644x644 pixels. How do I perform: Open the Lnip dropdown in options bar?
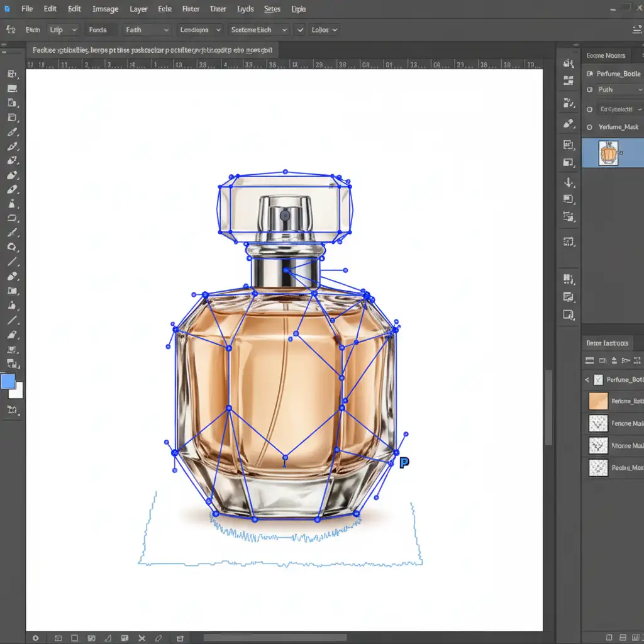pyautogui.click(x=64, y=30)
